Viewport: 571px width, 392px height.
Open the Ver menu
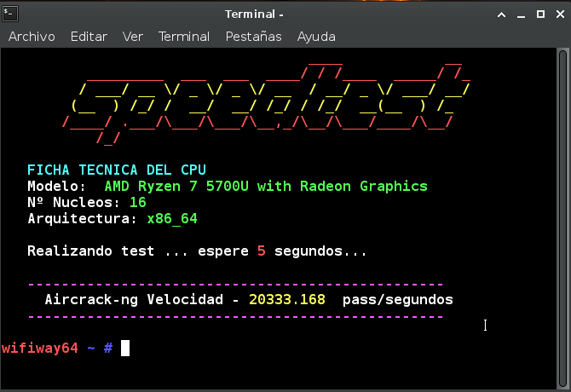point(133,37)
